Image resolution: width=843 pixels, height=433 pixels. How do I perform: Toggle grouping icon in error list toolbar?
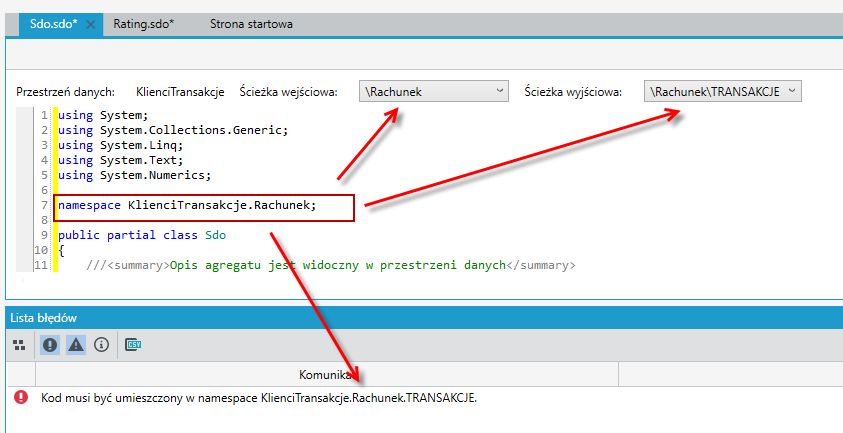tap(19, 345)
